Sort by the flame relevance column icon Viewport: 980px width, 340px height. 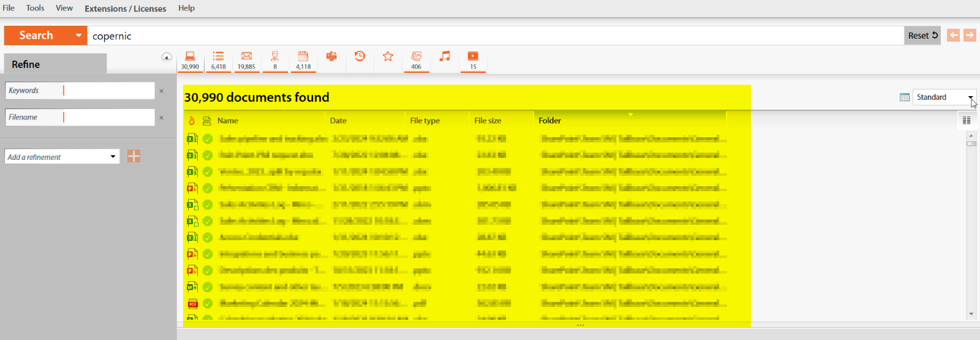point(192,121)
